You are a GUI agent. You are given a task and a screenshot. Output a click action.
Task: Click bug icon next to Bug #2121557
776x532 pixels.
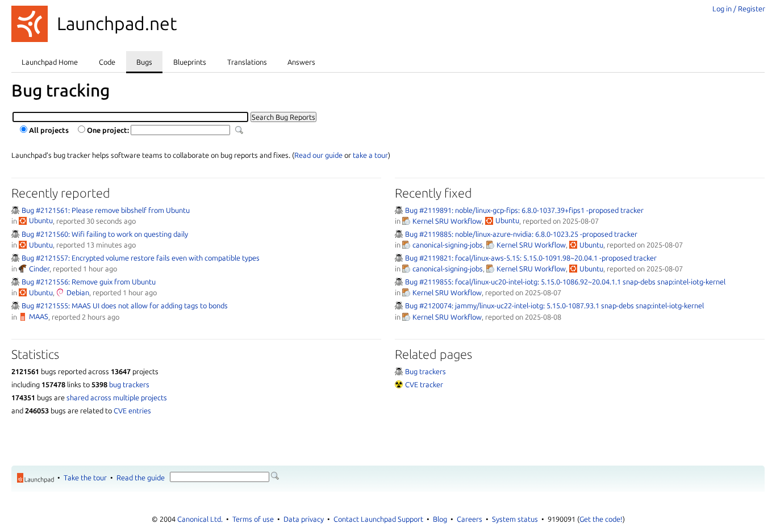[x=15, y=258]
